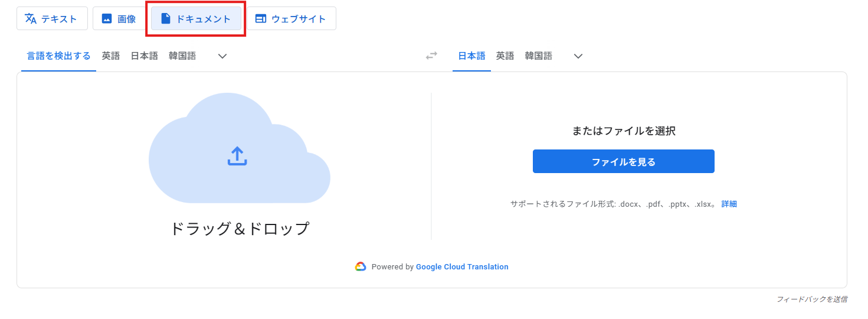Swap languages with the arrows icon

click(x=432, y=56)
